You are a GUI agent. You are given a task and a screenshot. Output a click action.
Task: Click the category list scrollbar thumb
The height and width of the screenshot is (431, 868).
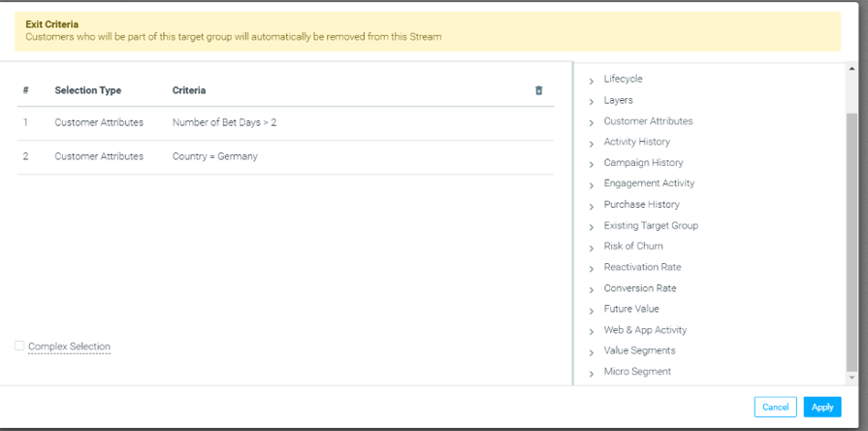(852, 242)
